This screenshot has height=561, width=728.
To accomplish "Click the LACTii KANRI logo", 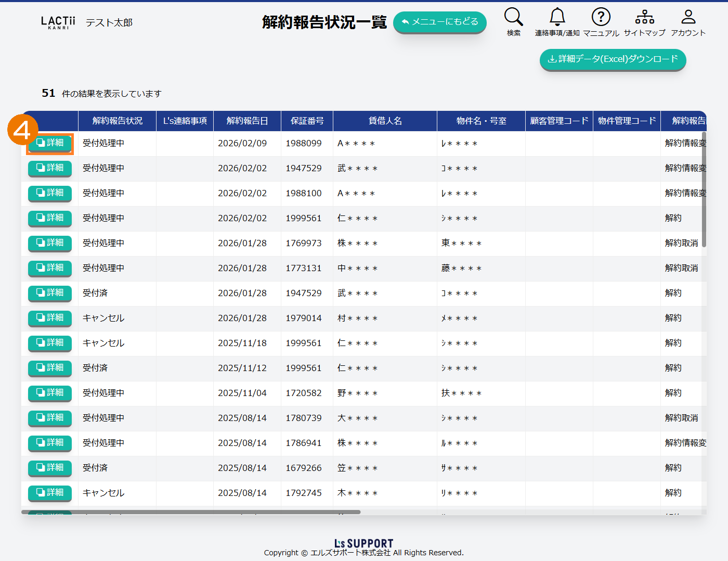I will click(x=58, y=22).
